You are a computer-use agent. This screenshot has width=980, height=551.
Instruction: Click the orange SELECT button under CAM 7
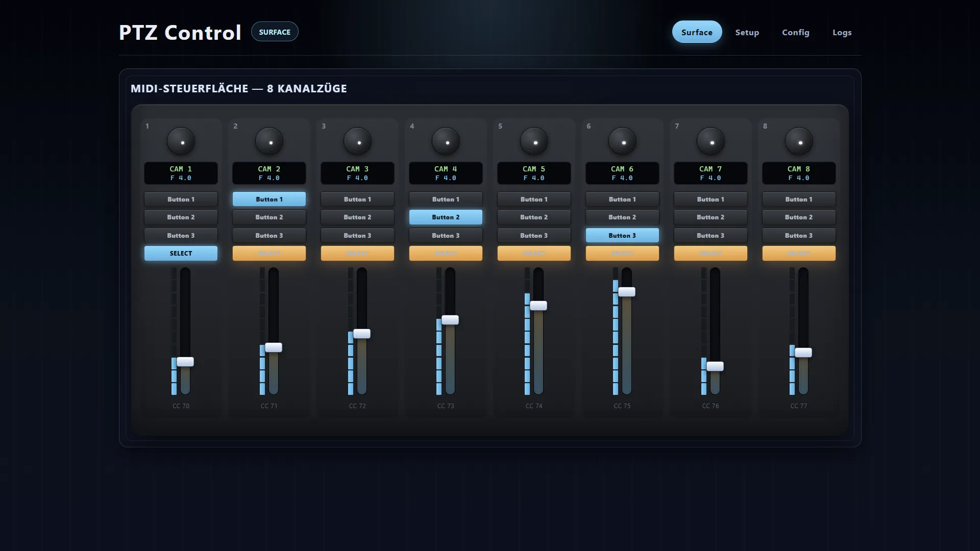pos(710,253)
